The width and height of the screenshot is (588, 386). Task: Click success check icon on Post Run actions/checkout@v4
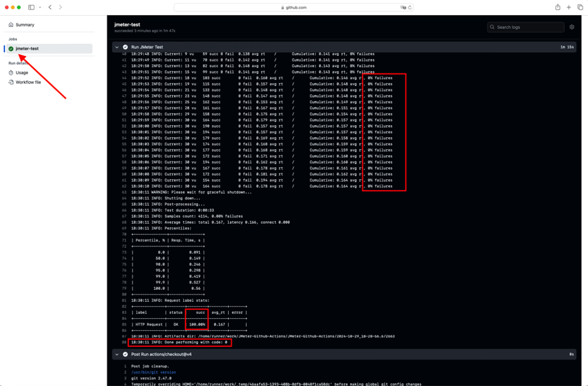[x=125, y=354]
